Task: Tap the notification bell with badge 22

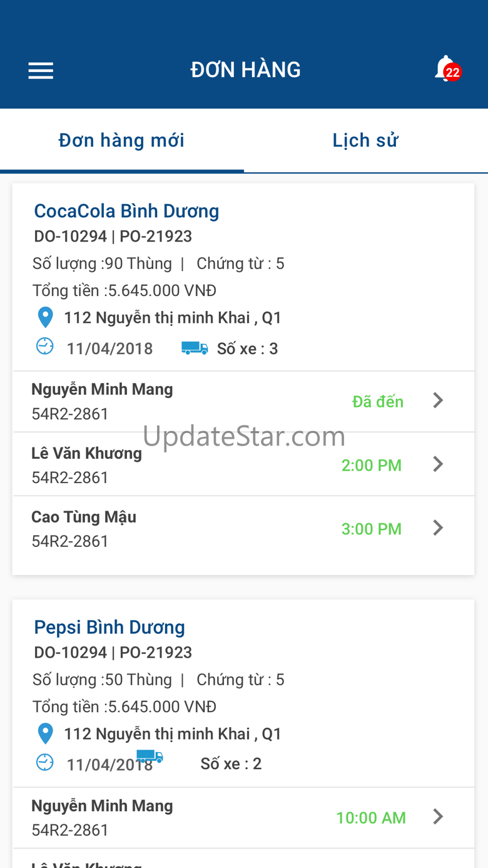Action: click(446, 69)
